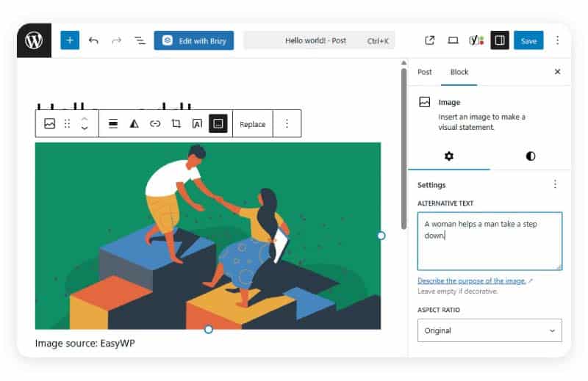This screenshot has width=588, height=381.
Task: Open the Settings section options menu
Action: 555,184
